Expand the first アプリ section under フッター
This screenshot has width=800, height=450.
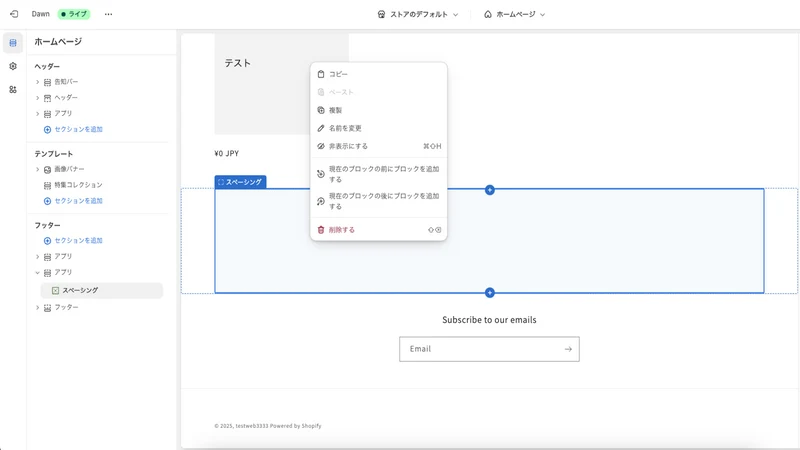click(37, 257)
